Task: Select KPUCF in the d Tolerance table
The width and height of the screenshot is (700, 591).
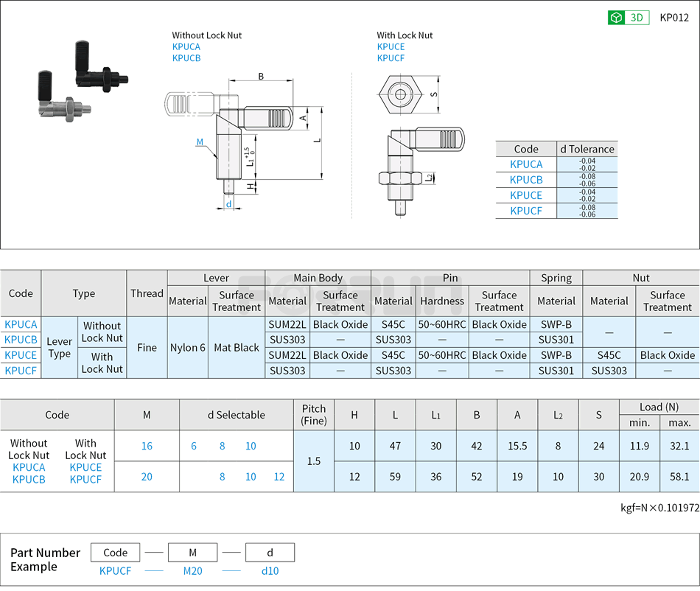Action: pos(525,211)
